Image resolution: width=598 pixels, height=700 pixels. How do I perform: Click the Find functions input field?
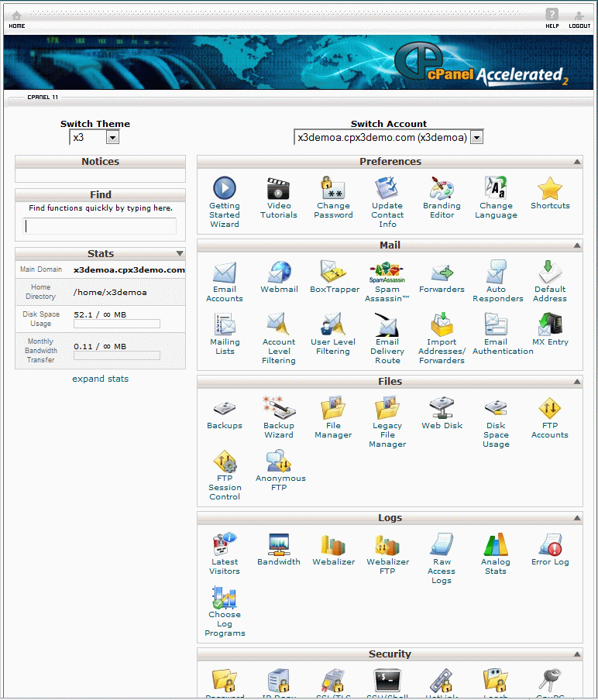coord(101,226)
